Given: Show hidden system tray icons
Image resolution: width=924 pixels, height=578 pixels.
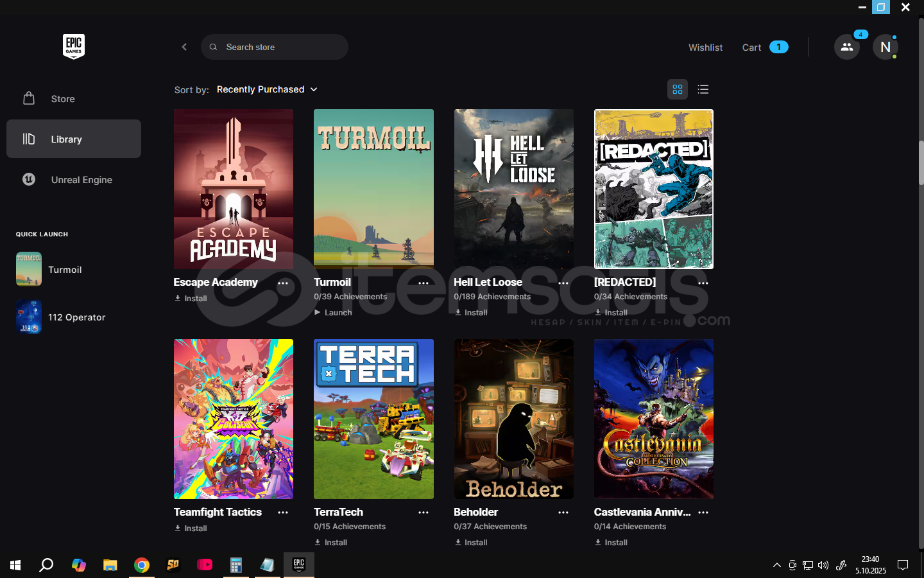Looking at the screenshot, I should 776,565.
